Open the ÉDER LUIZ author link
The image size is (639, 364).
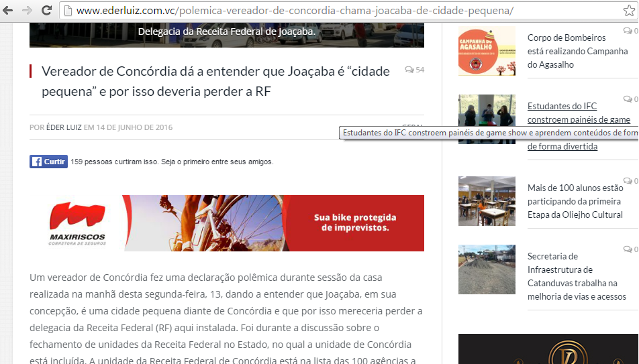pyautogui.click(x=64, y=127)
